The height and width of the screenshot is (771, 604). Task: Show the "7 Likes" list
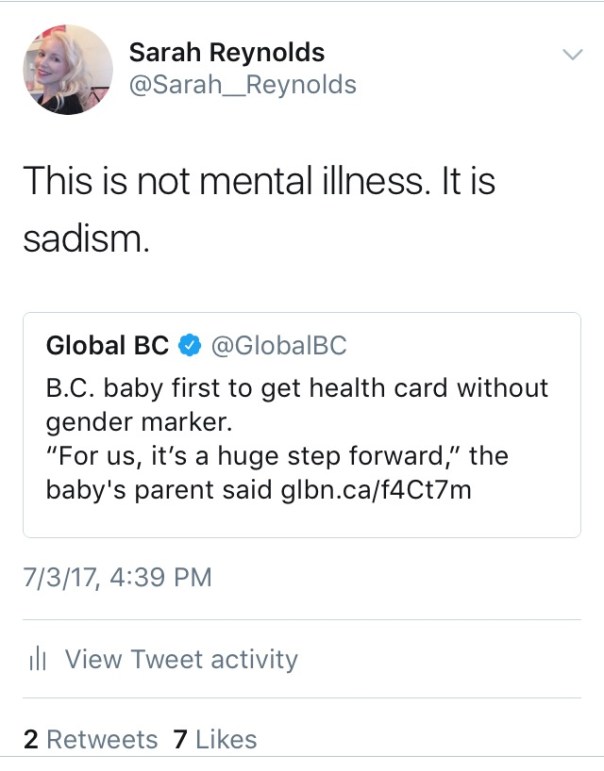coord(214,740)
